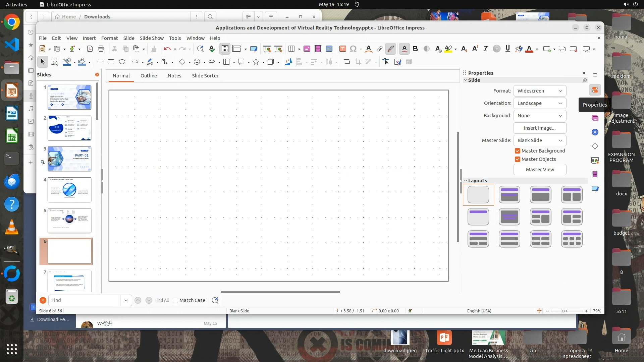Click the Bold formatting icon
644x362 pixels.
pyautogui.click(x=415, y=49)
